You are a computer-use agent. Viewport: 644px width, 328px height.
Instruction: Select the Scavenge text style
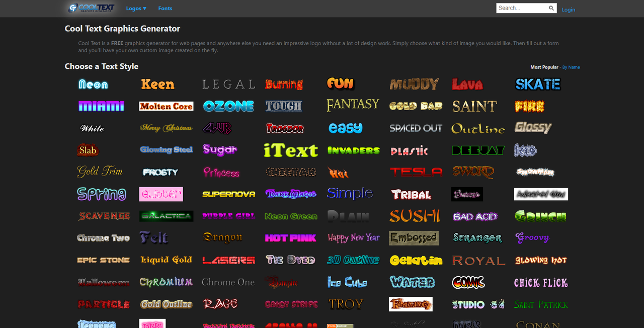point(104,216)
